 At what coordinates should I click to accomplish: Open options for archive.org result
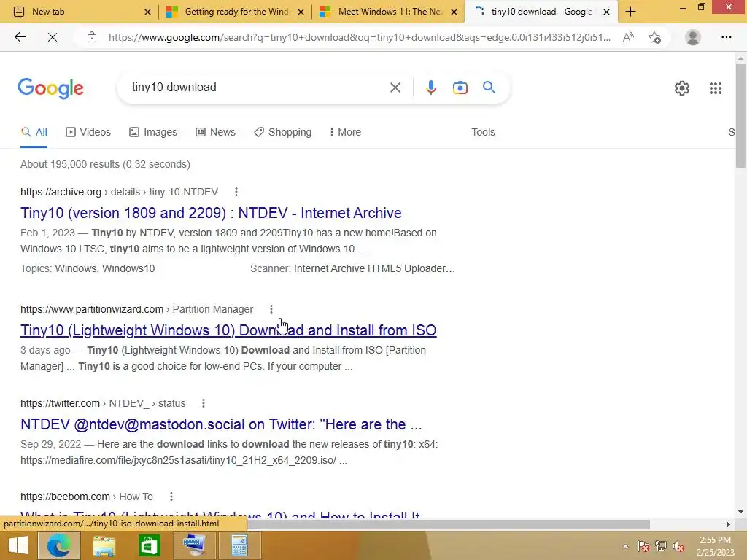pyautogui.click(x=236, y=192)
